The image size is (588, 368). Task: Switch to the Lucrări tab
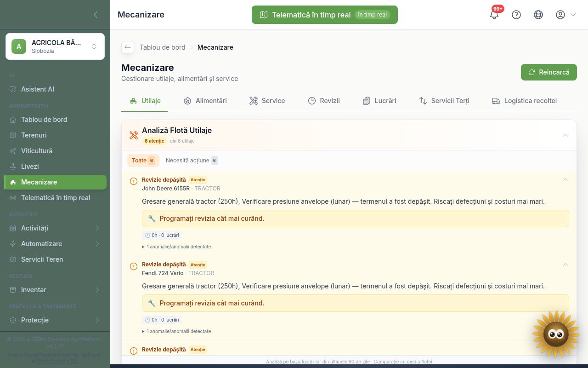379,101
